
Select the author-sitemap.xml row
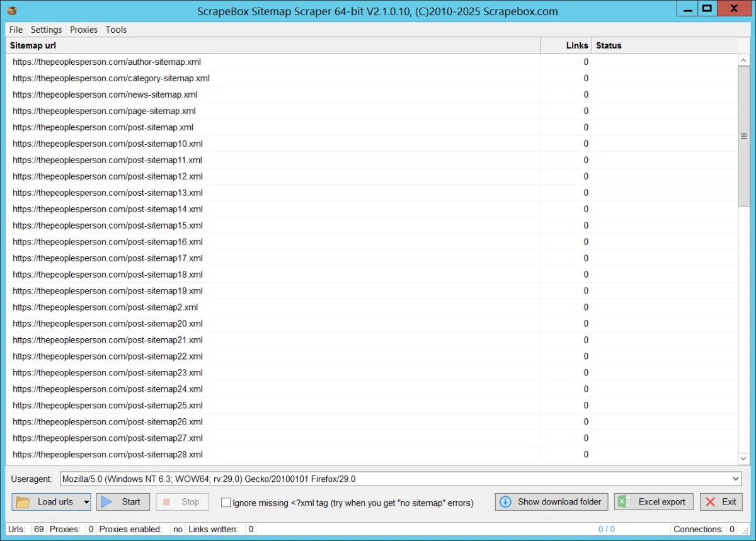click(x=372, y=62)
